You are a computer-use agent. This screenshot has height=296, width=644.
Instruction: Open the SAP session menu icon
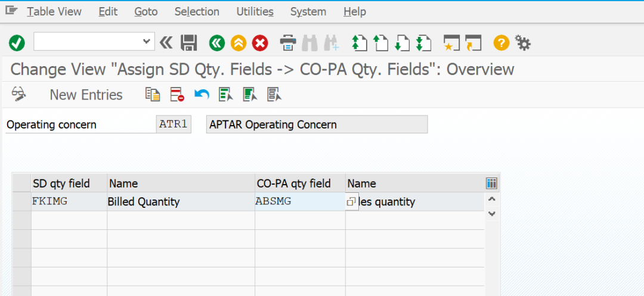tap(11, 11)
